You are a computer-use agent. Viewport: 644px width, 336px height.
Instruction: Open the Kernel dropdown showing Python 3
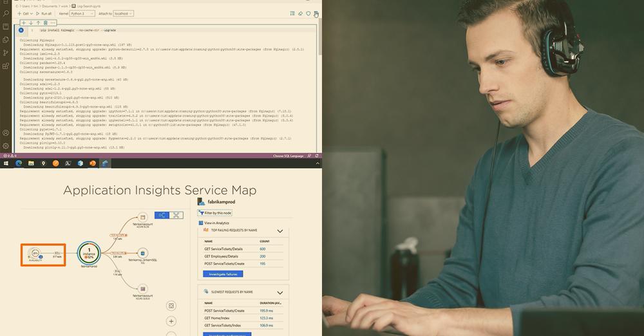[82, 14]
